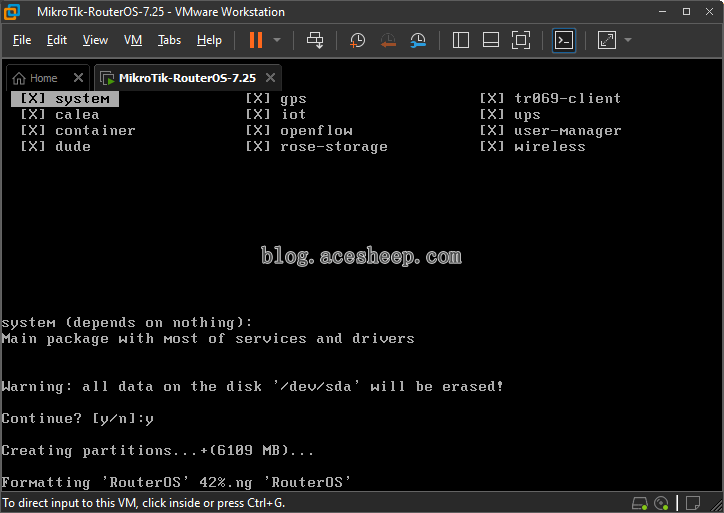Open the Tabs menu

[169, 40]
